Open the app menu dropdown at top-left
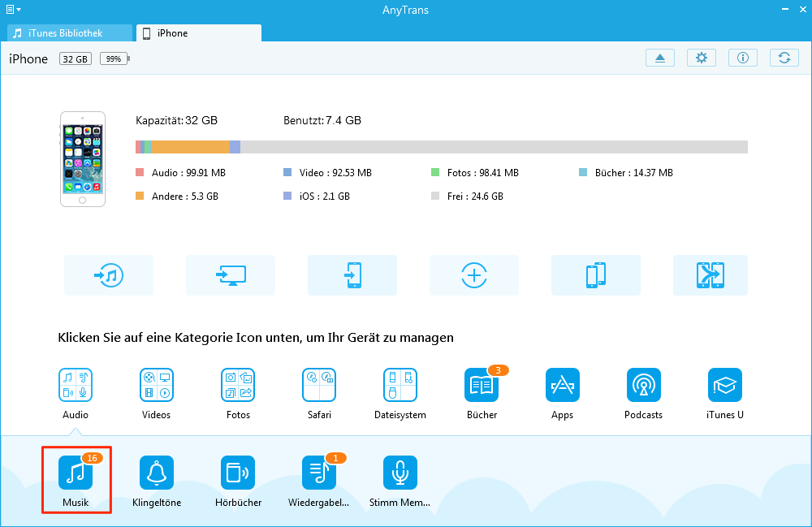The width and height of the screenshot is (812, 527). (14, 9)
